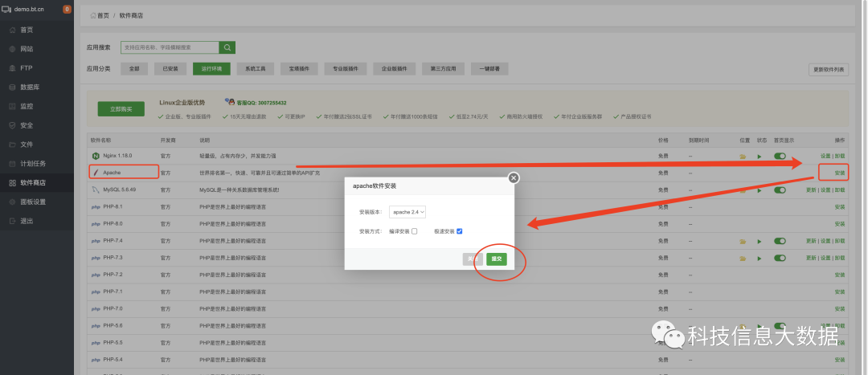Click the 关闭 button in dialog
Screen dimensions: 868x375
click(473, 259)
